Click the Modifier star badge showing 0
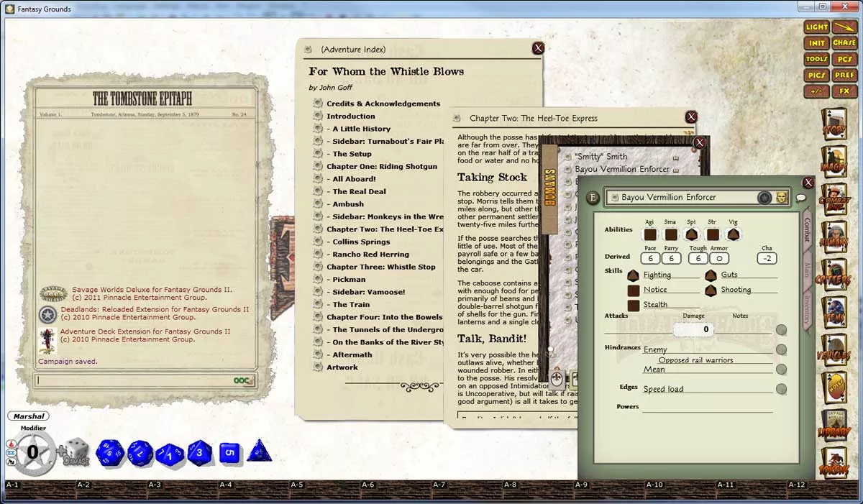This screenshot has width=863, height=504. (x=32, y=453)
